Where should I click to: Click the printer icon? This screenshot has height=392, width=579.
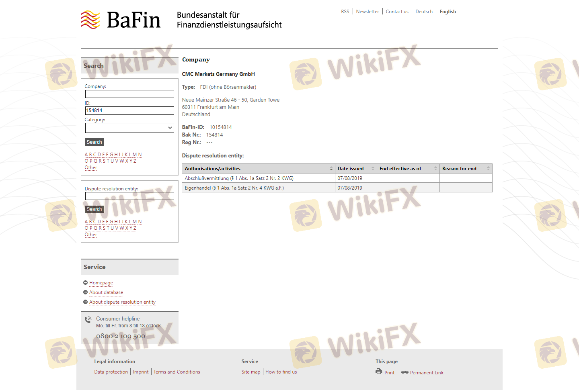click(378, 372)
